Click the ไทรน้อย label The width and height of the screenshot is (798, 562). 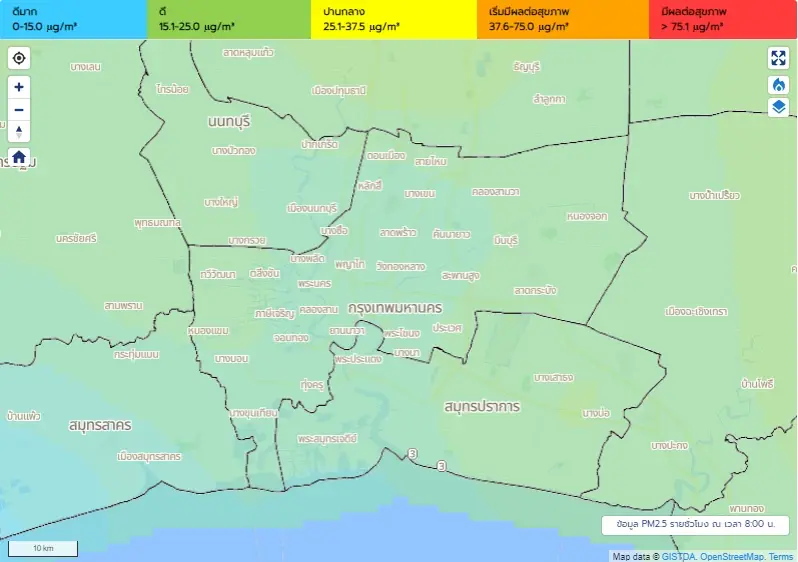(x=173, y=89)
